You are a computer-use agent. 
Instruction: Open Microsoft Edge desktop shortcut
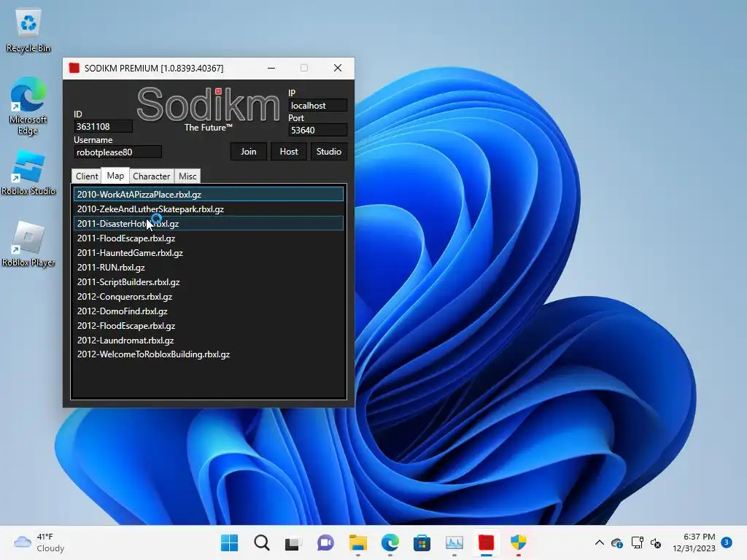tap(28, 106)
